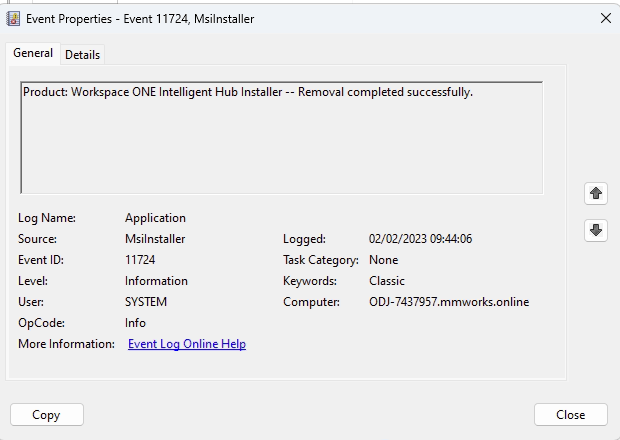Click the Event ID value 11724

click(x=140, y=260)
